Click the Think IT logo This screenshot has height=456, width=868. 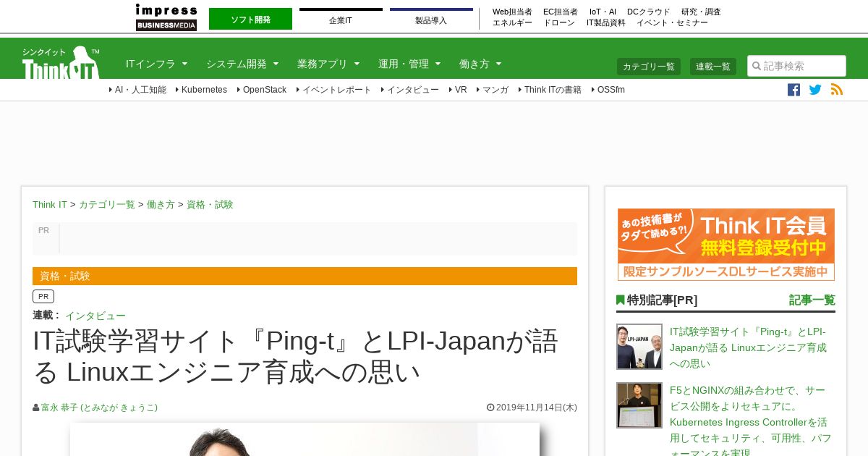tap(61, 62)
